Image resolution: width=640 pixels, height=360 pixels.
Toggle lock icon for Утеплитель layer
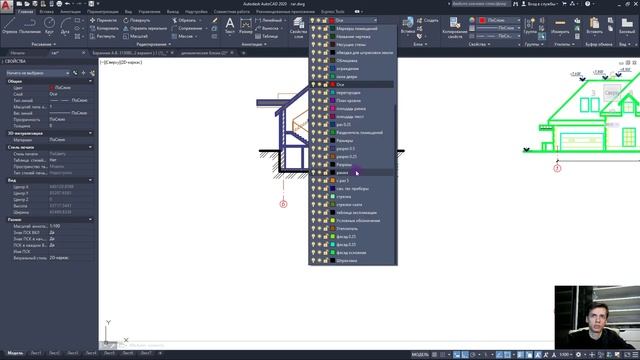pos(325,229)
